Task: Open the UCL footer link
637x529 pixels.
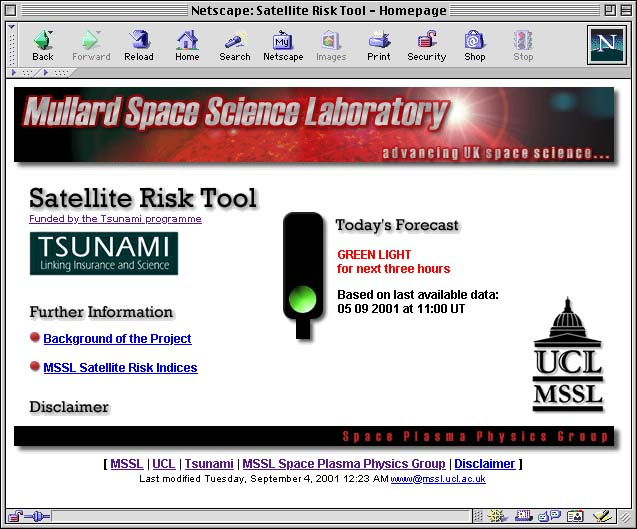Action: click(164, 464)
